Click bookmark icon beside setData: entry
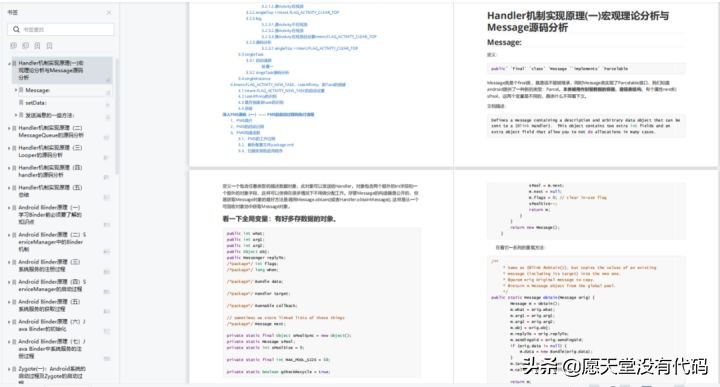Viewport: 720px width, 387px height. point(21,103)
